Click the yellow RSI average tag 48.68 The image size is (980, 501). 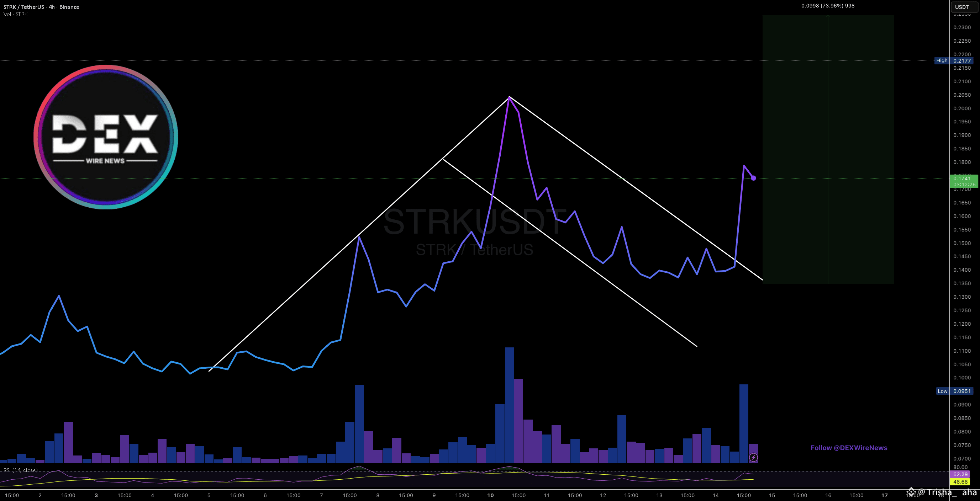tap(960, 481)
